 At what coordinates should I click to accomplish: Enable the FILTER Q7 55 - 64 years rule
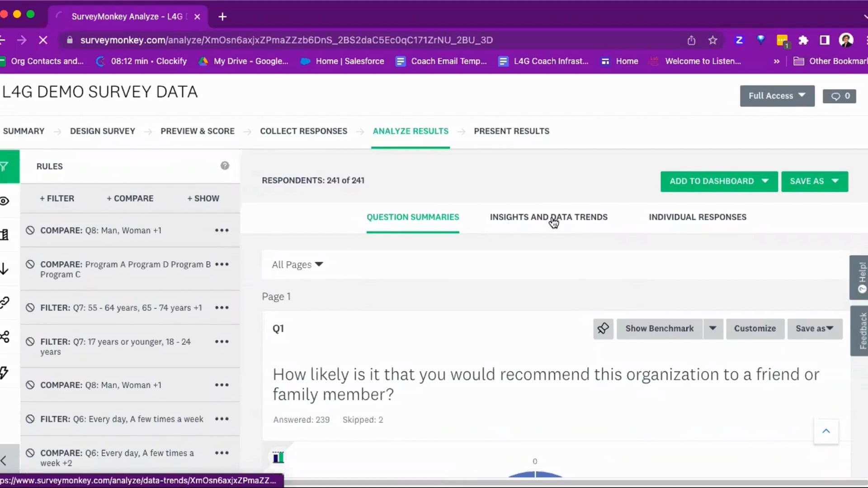click(30, 308)
